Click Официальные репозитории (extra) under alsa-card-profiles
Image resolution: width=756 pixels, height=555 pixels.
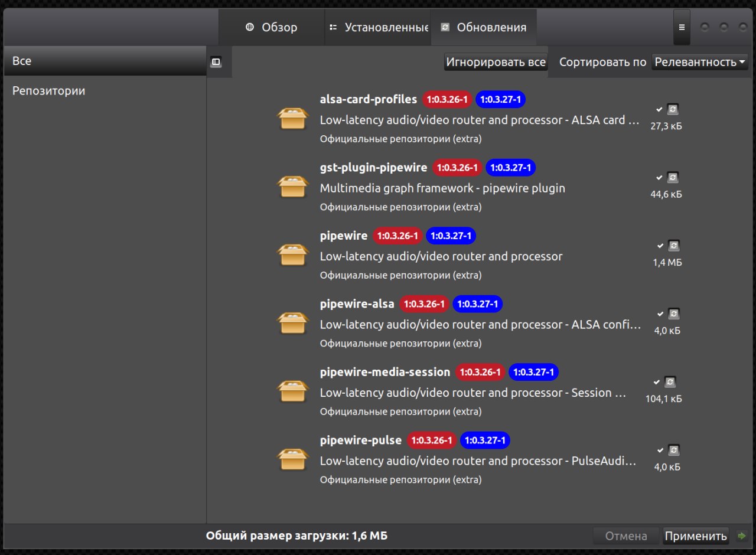click(x=400, y=139)
